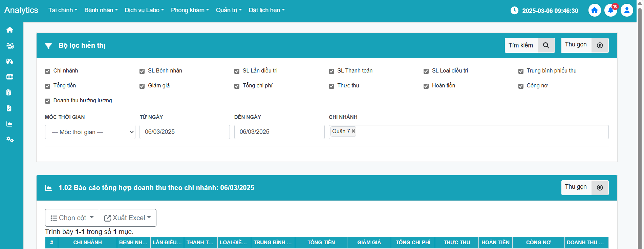Disable the Doanh thu hưởng lương checkbox
The width and height of the screenshot is (644, 249).
click(48, 101)
